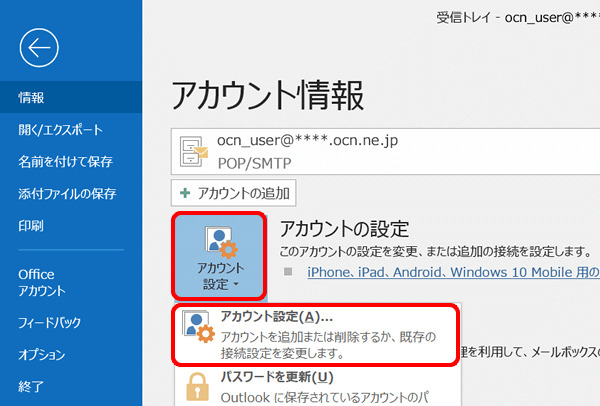Choose アカウント設定(A)... from dropdown menu
This screenshot has height=406, width=600.
pyautogui.click(x=316, y=335)
